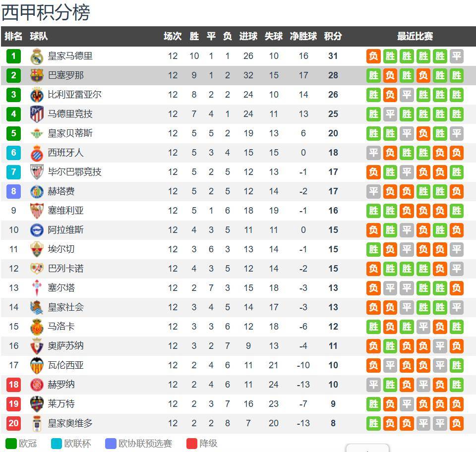Image resolution: width=476 pixels, height=452 pixels.
Task: Open the Sevilla (塞维利亚) crest icon
Action: 37,211
